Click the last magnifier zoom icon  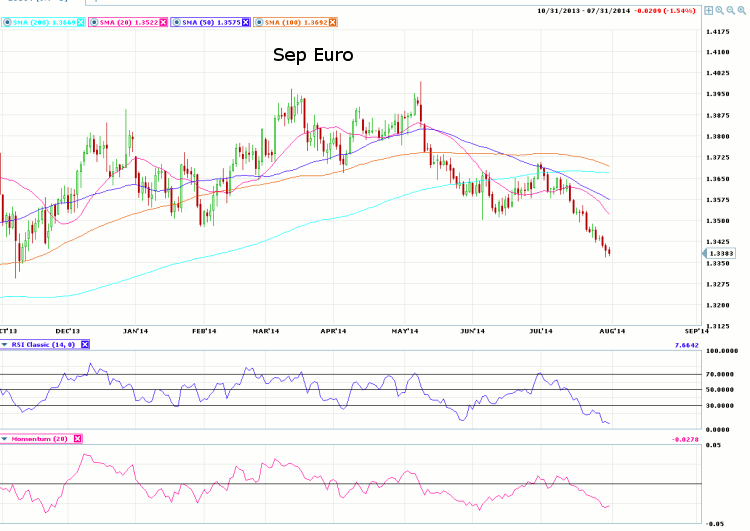pyautogui.click(x=741, y=10)
